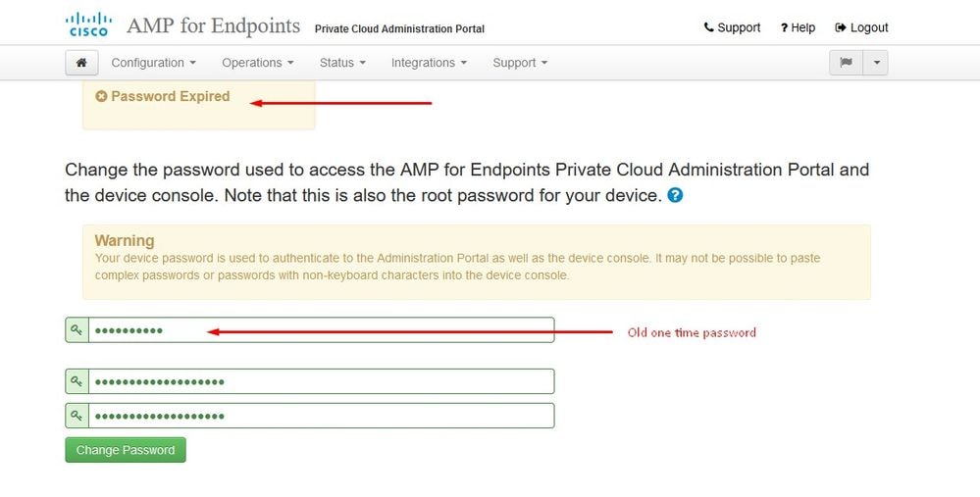
Task: Click the Logout link
Action: (x=861, y=27)
